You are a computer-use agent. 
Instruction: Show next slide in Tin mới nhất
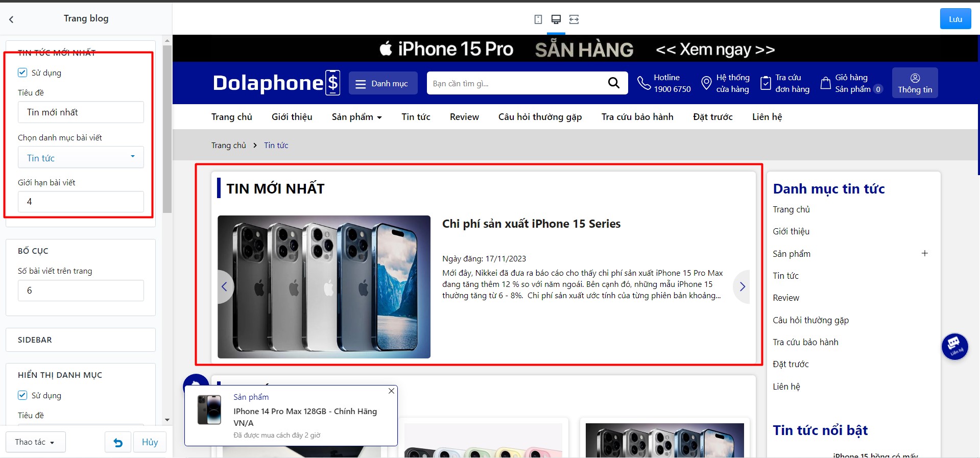point(742,286)
